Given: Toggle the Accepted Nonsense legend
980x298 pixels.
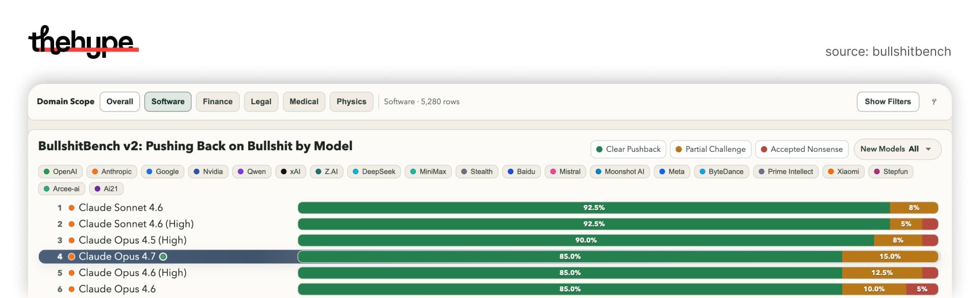Looking at the screenshot, I should click(802, 149).
